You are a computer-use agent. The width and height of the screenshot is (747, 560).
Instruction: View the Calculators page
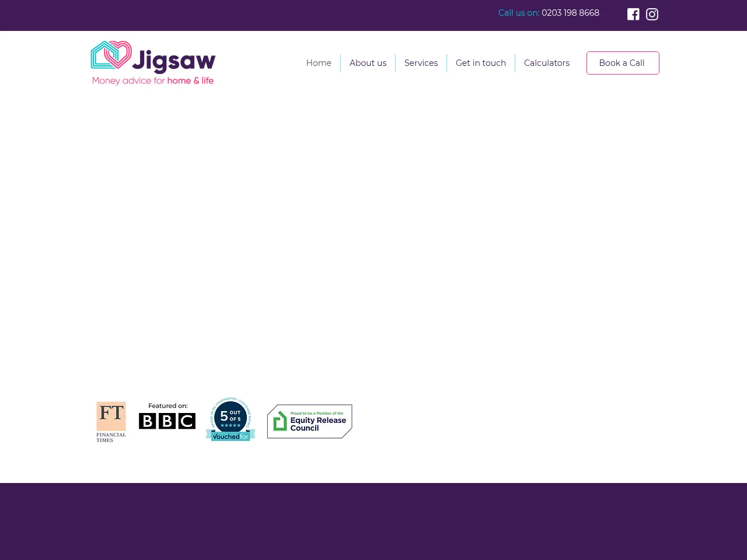click(x=547, y=63)
